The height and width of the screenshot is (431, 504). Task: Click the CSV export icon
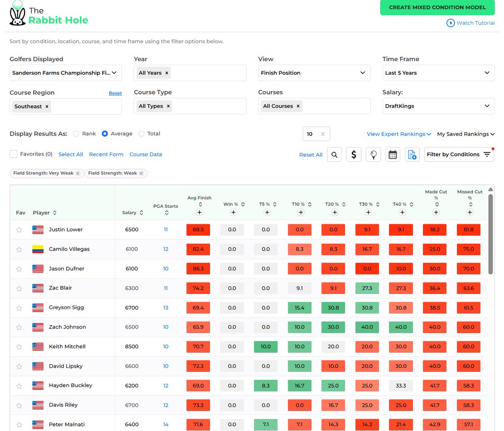click(x=412, y=155)
